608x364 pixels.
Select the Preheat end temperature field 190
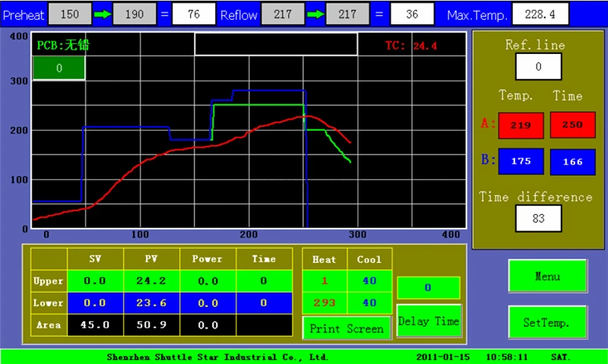click(135, 14)
